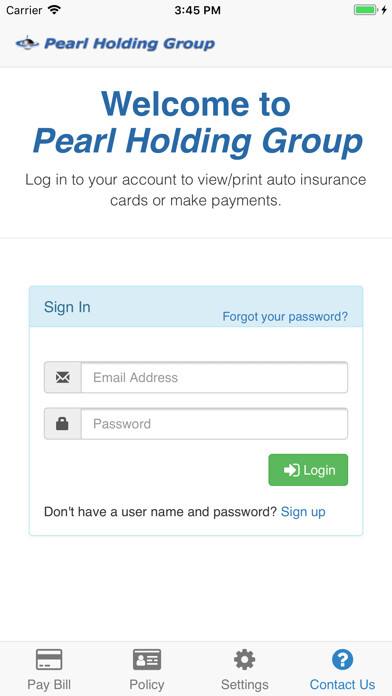Select the Settings tab label
Viewport: 392px width, 696px height.
(245, 684)
